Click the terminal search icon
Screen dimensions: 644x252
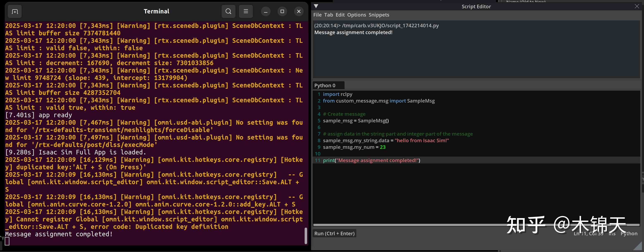[228, 12]
